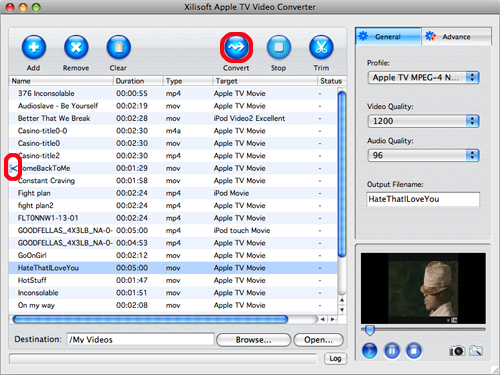Click the preview seek slider handle
This screenshot has height=375, width=500.
pos(369,330)
